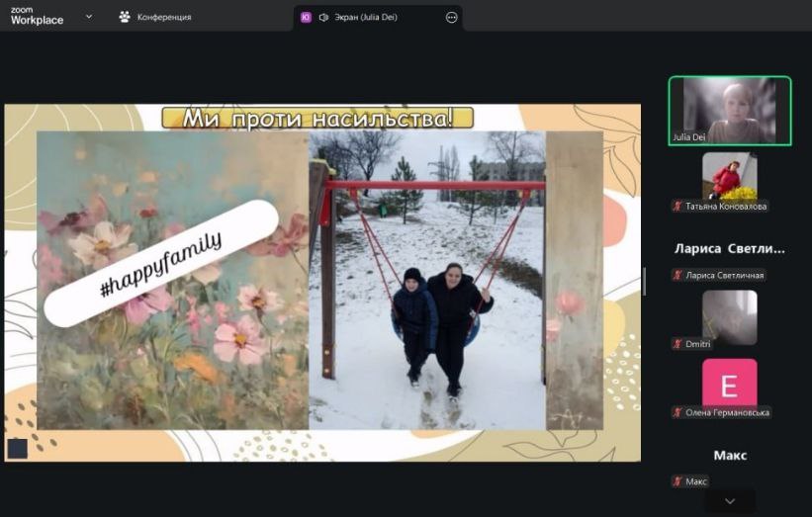Open the three-dot more options menu

tap(452, 17)
